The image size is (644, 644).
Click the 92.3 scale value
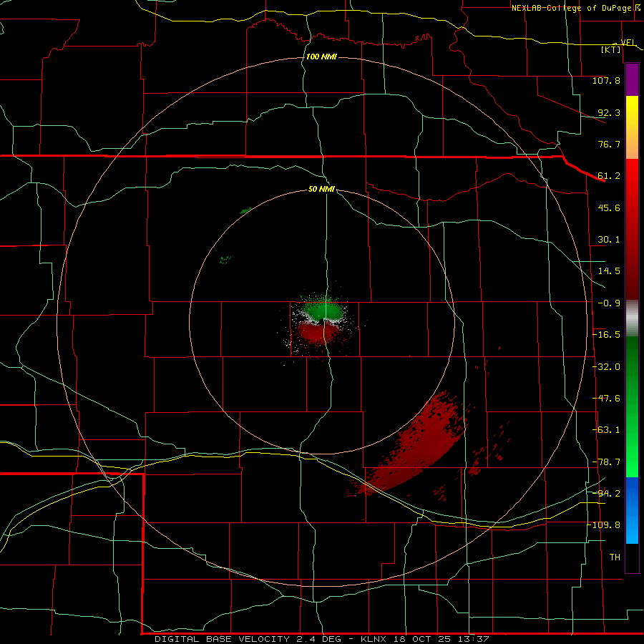[609, 112]
